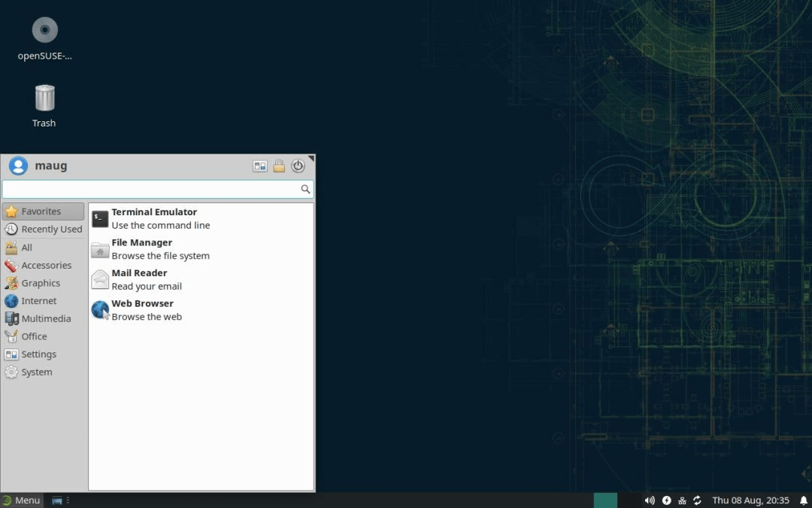Select the teal workspace in the switcher
Screen dimensions: 812x508
click(x=605, y=500)
